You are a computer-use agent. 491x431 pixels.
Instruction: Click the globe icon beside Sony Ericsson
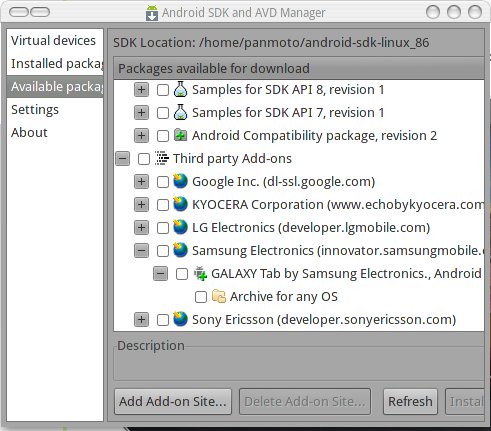(x=180, y=319)
